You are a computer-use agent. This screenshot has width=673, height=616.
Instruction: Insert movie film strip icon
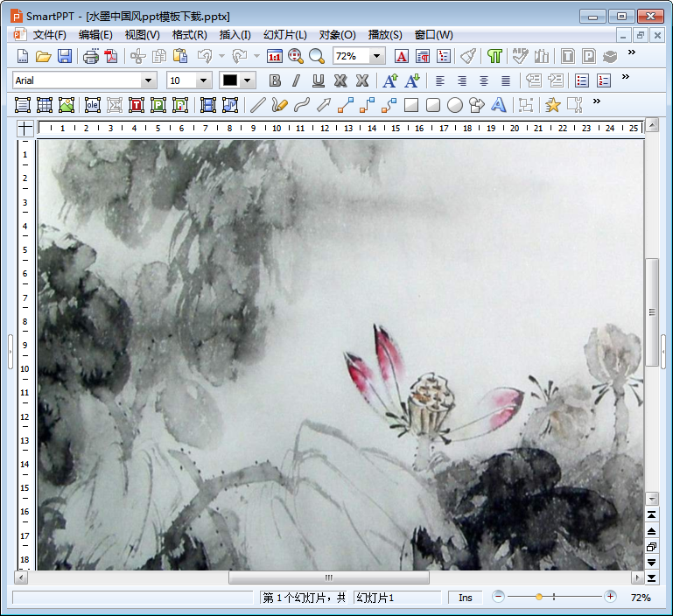point(208,105)
